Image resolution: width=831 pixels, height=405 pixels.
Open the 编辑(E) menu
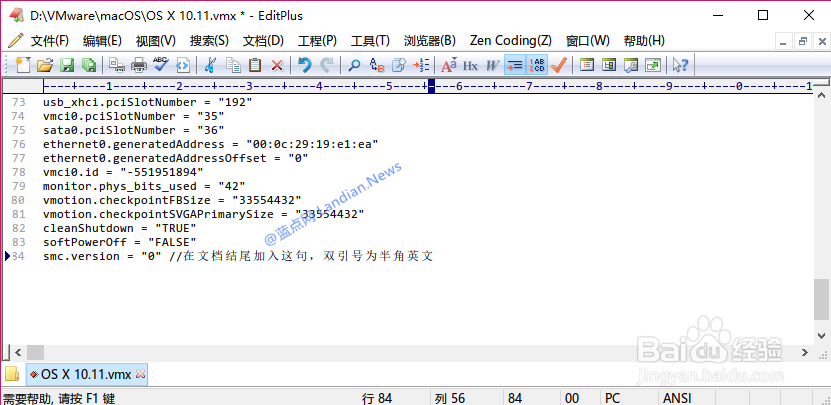[x=102, y=41]
